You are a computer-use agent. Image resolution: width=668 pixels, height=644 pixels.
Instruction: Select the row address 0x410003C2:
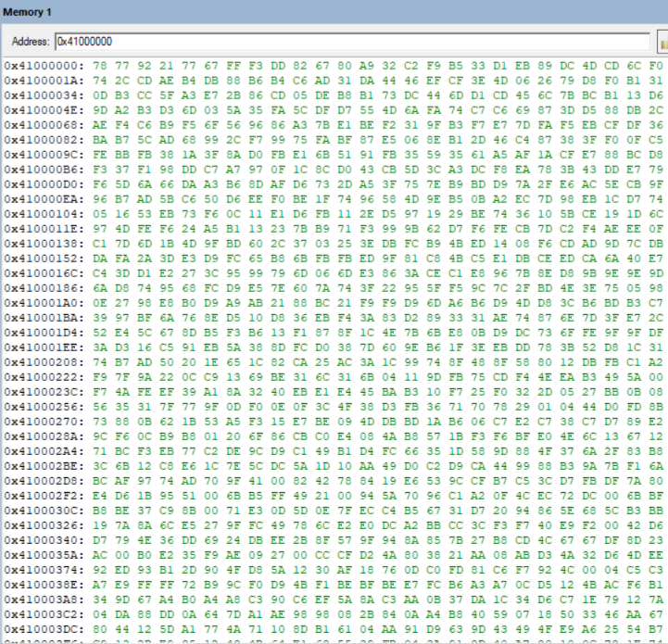[44, 614]
